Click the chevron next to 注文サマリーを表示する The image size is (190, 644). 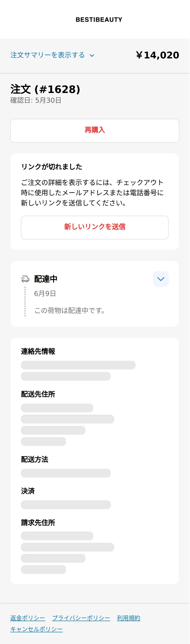[92, 55]
